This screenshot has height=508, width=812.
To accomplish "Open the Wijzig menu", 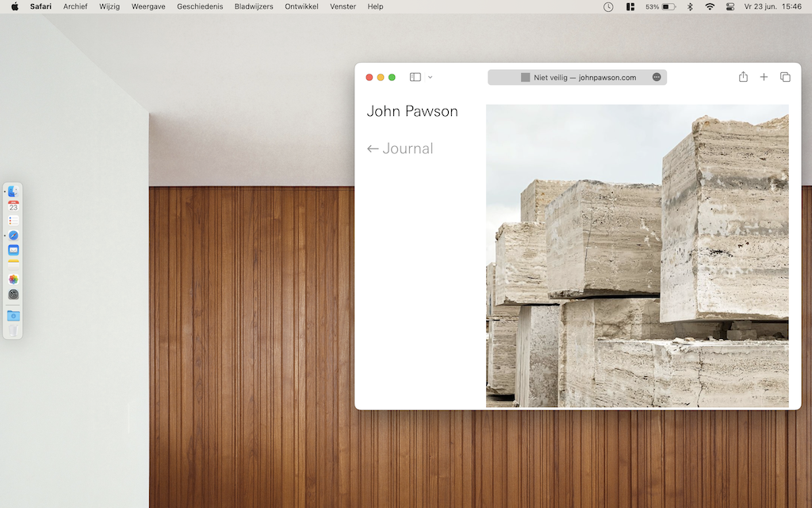I will point(109,6).
